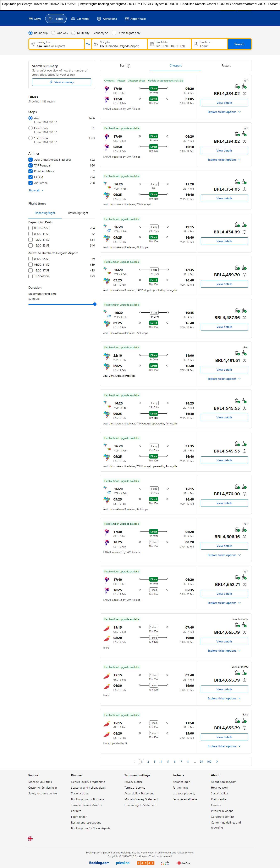Click the swap origin and destination arrows icon
The width and height of the screenshot is (280, 868).
(88, 44)
